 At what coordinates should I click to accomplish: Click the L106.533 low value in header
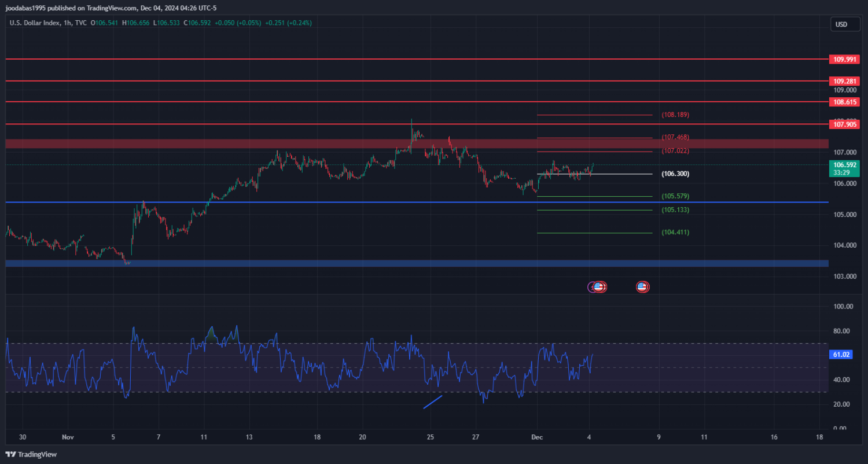[167, 23]
